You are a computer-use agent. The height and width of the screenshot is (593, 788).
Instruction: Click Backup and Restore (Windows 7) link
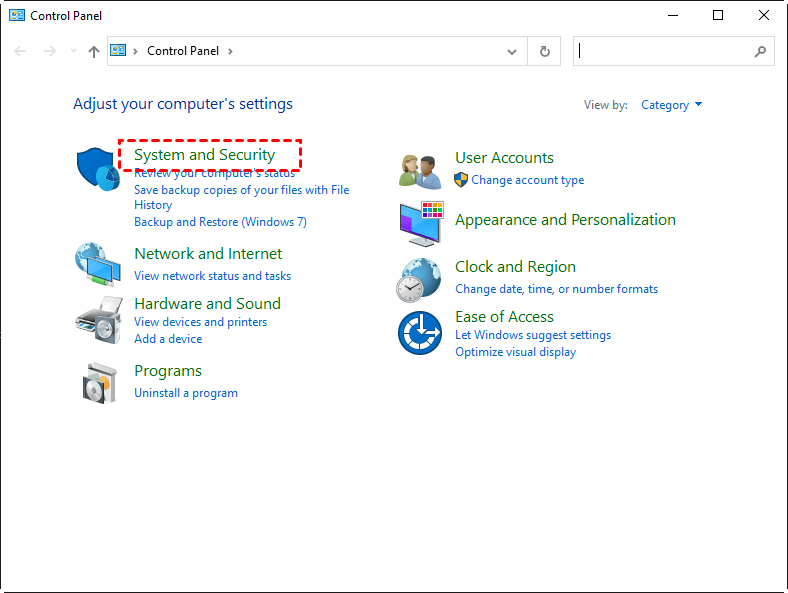[x=220, y=222]
